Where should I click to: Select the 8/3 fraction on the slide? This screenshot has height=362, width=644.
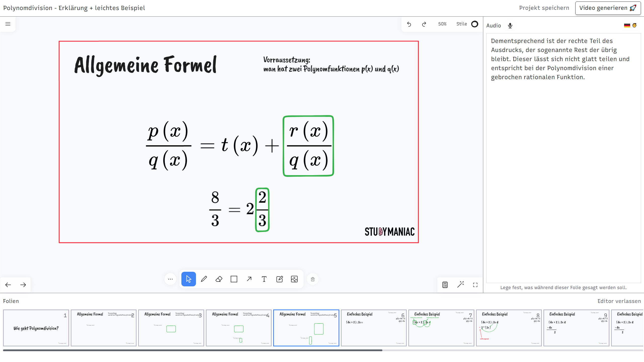pyautogui.click(x=215, y=209)
